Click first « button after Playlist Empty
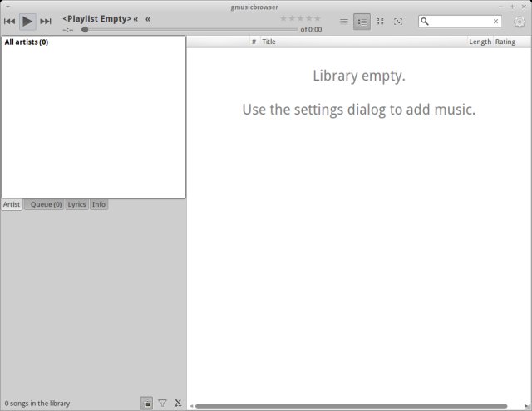Viewport: 532px width, 411px height. point(135,19)
